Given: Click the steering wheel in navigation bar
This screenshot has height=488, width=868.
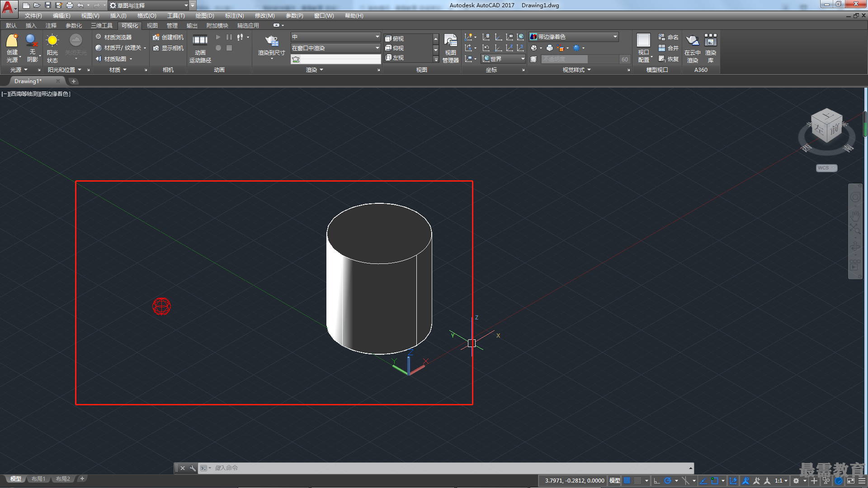Looking at the screenshot, I should tap(855, 197).
